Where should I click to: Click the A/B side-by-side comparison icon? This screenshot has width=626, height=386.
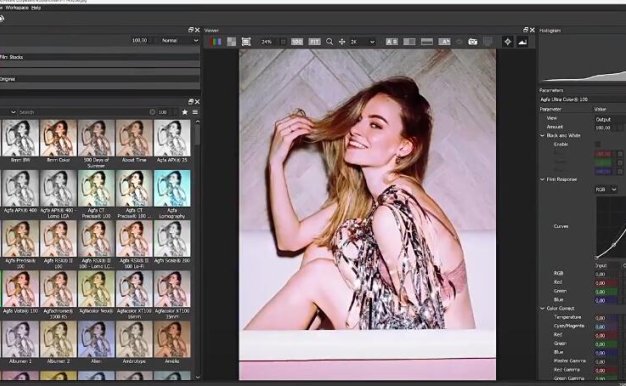[392, 42]
